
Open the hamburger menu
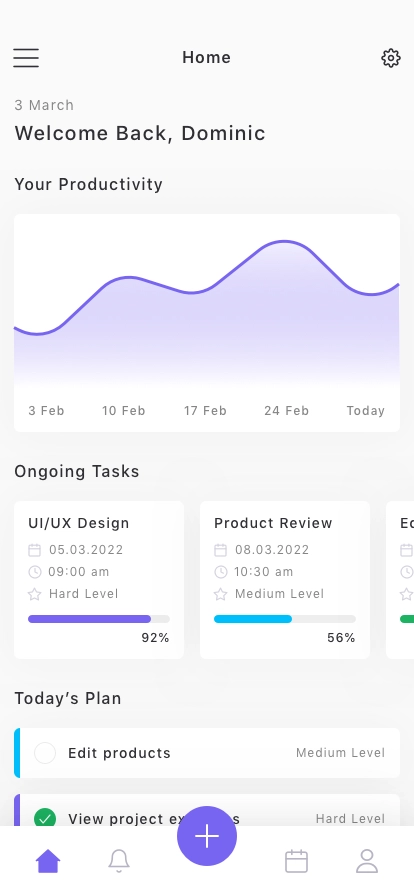[26, 58]
